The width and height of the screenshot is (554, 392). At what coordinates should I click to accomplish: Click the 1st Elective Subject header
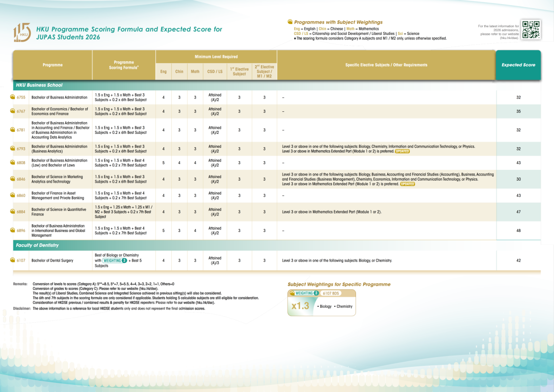(239, 71)
